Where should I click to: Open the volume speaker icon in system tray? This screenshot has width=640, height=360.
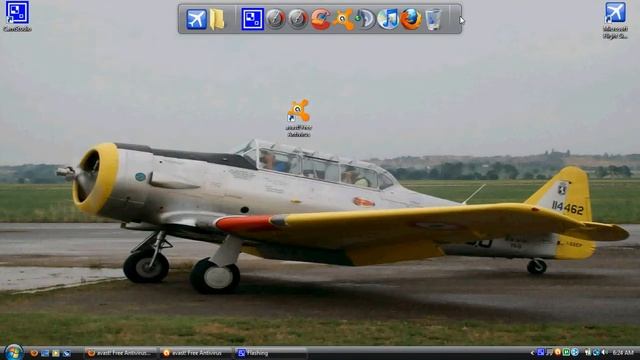click(604, 352)
